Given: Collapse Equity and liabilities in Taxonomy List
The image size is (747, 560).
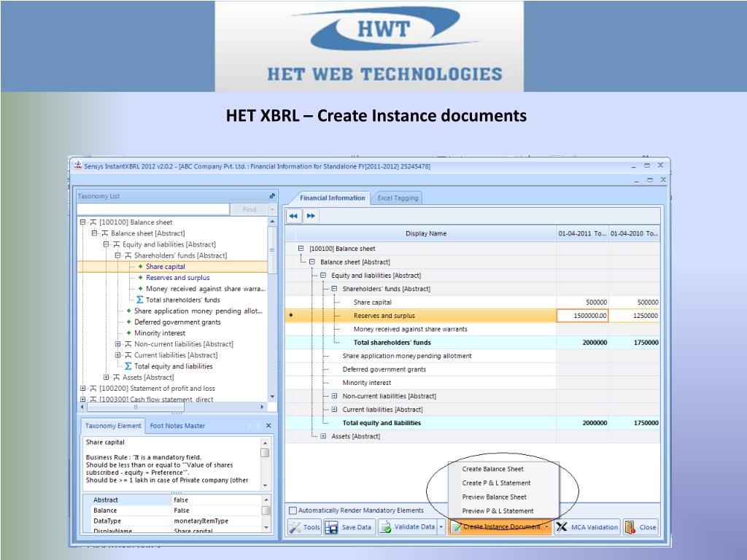Looking at the screenshot, I should pyautogui.click(x=106, y=244).
